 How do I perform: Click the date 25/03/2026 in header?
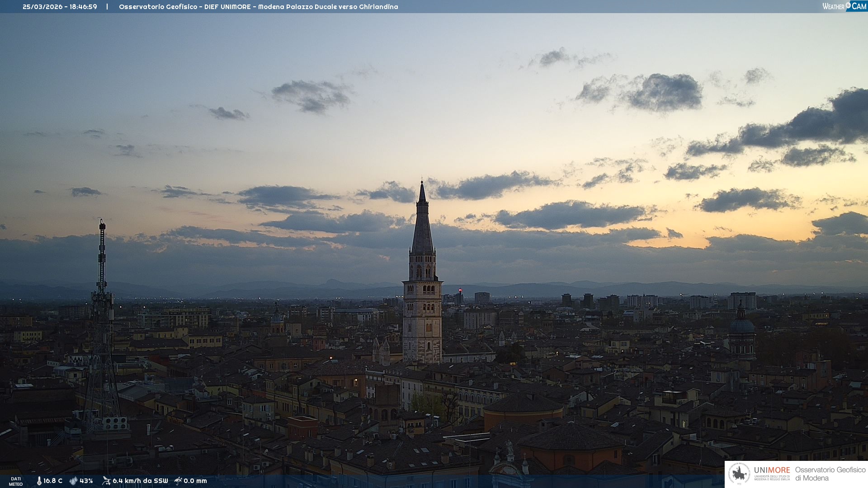click(x=42, y=7)
